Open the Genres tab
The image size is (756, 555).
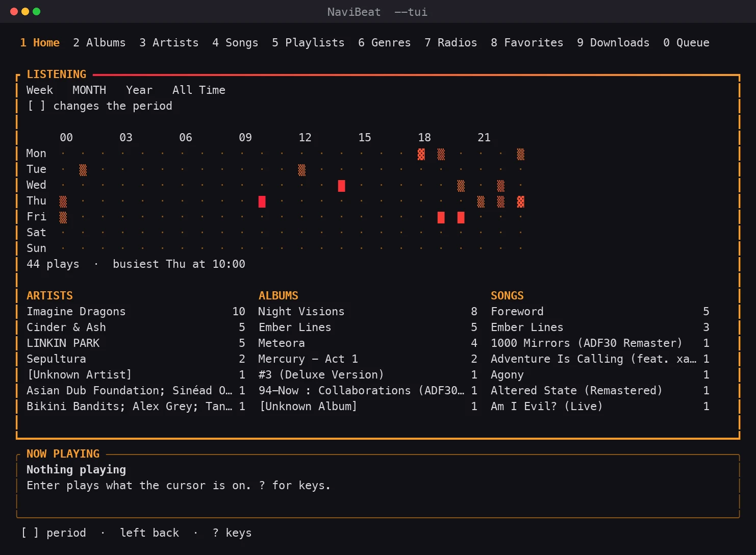[384, 43]
